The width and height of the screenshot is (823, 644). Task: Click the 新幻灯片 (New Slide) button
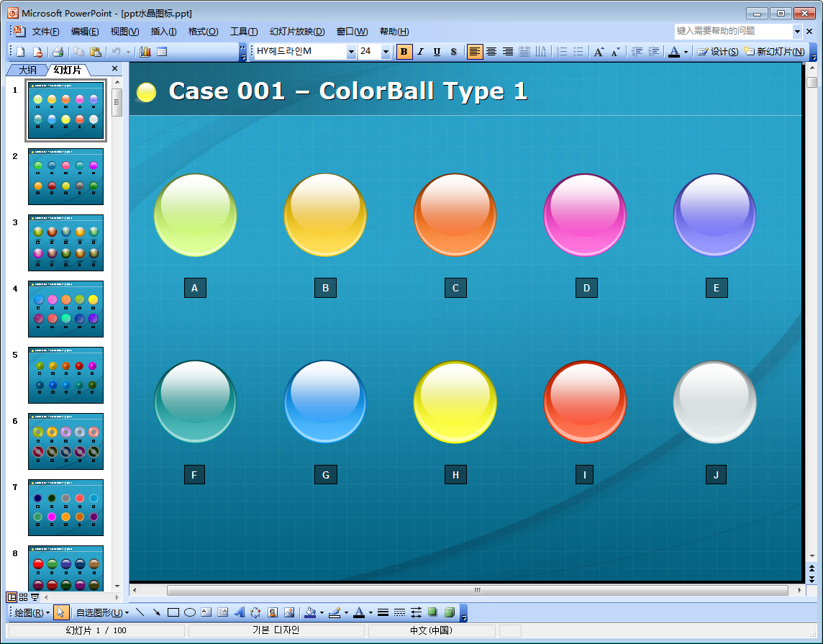(x=774, y=52)
